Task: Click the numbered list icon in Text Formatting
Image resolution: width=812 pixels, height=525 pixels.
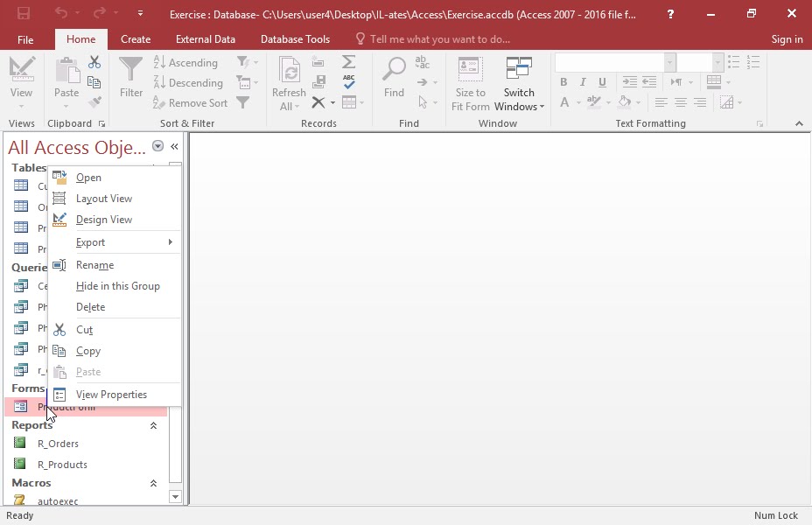Action: point(753,62)
